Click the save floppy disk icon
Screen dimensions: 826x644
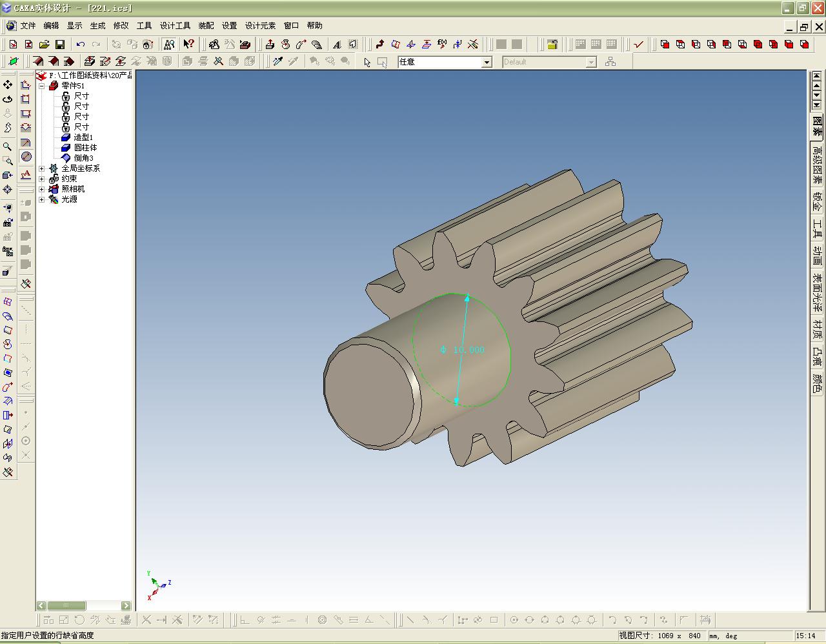click(59, 45)
